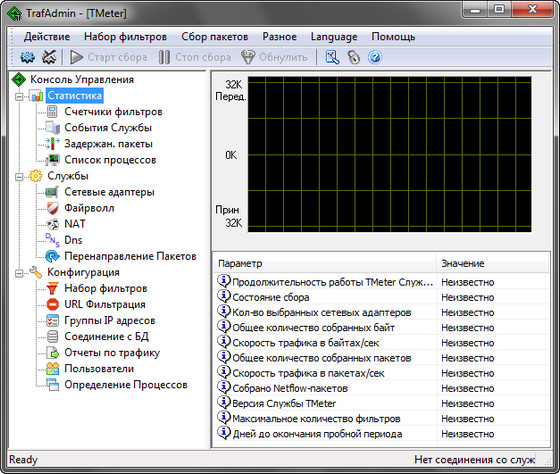Collapse the Статистика tree node
Viewport: 560px width, 474px height.
click(x=19, y=96)
